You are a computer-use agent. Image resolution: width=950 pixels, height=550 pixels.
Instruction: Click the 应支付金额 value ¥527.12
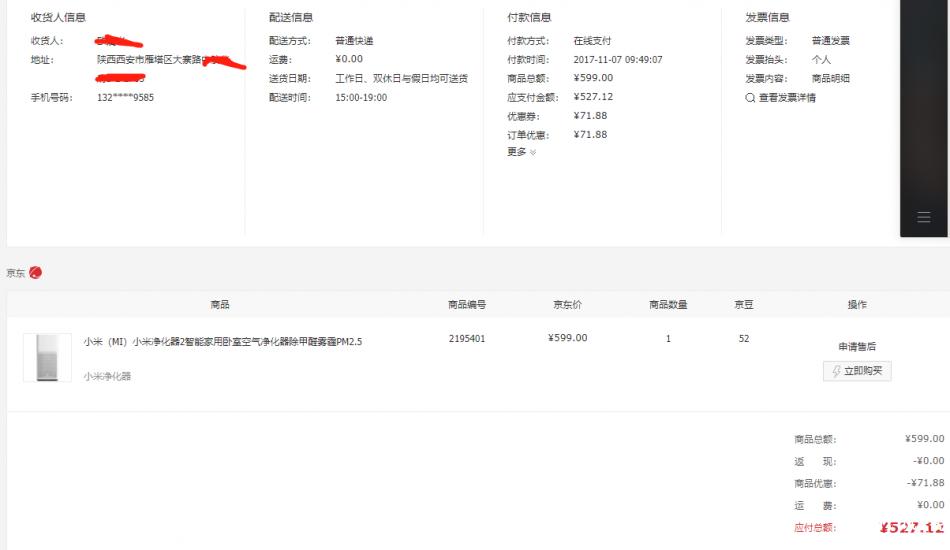pos(593,96)
